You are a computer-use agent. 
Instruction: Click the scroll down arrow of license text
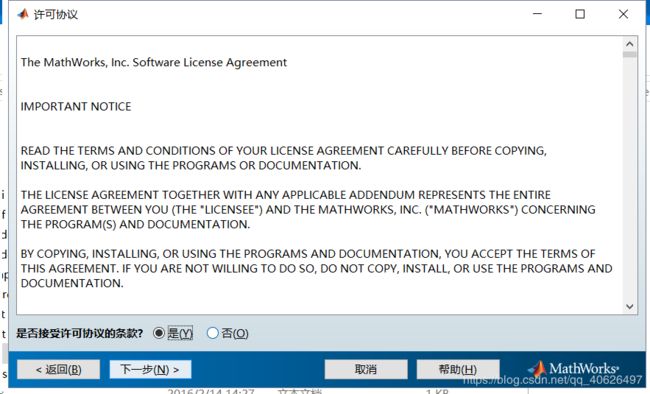point(629,306)
